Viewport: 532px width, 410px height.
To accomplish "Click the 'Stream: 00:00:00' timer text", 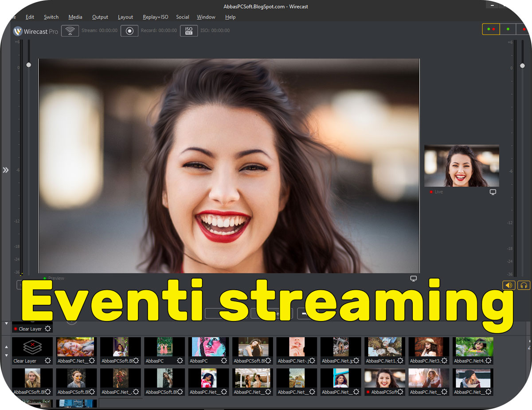I will 99,31.
